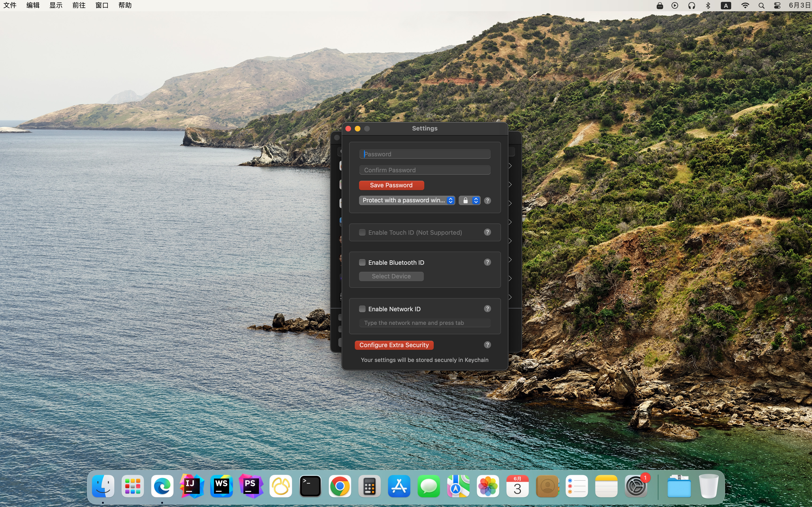Launch Calculator from Dock

[x=369, y=486]
